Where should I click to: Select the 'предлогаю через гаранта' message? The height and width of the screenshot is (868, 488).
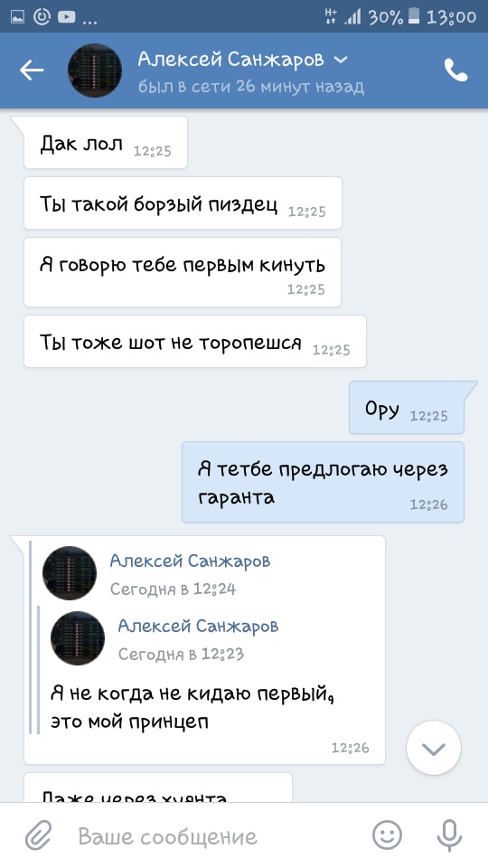pos(324,482)
